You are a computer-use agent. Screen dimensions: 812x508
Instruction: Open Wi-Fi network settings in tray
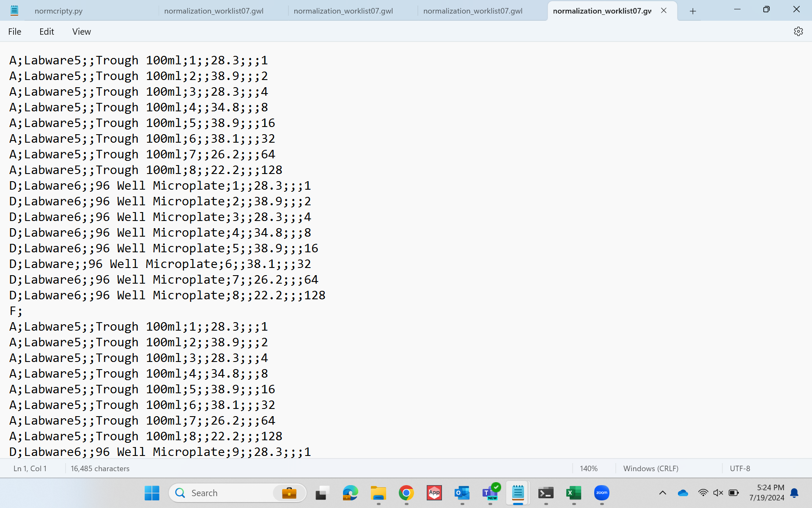tap(703, 493)
